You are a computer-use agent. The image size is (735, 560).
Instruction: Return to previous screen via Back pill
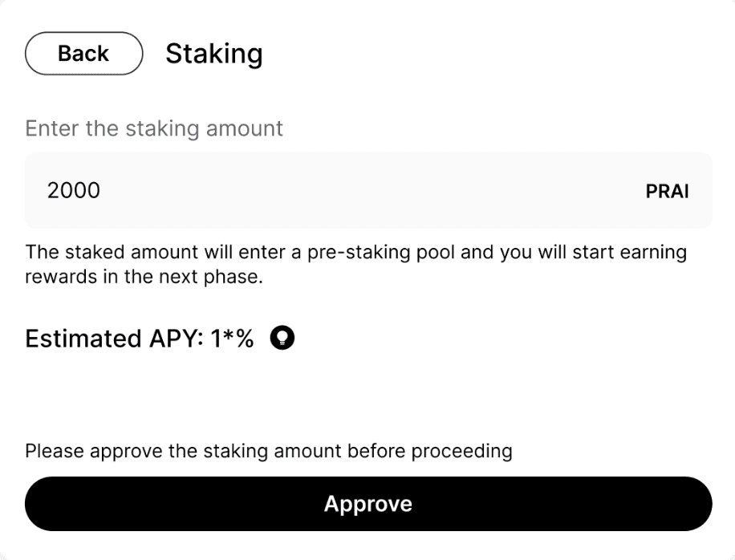84,54
